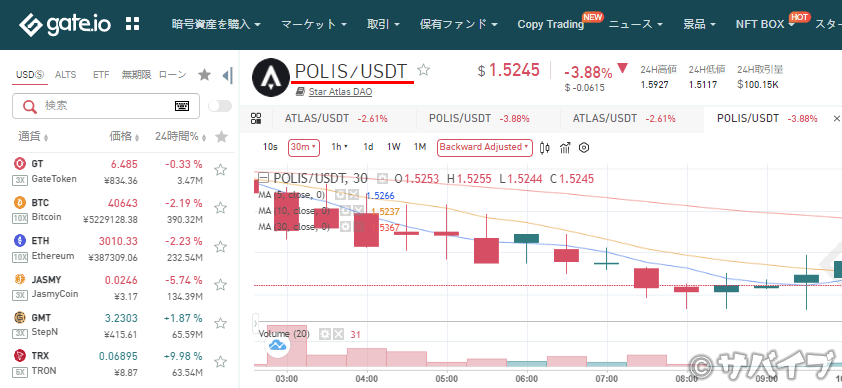Click the 6X leverage badge for TRON
Image resolution: width=842 pixels, height=388 pixels.
[20, 371]
